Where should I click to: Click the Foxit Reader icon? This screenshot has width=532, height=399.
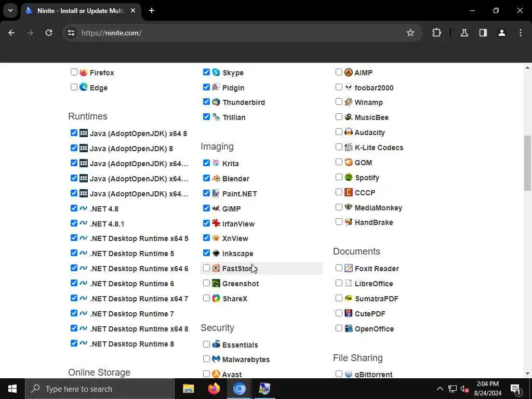pos(349,268)
